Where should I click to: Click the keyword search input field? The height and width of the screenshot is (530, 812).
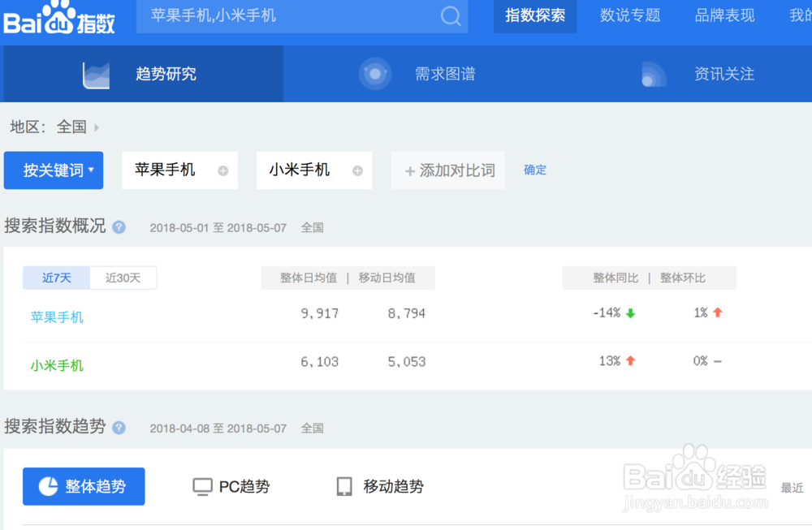[284, 15]
